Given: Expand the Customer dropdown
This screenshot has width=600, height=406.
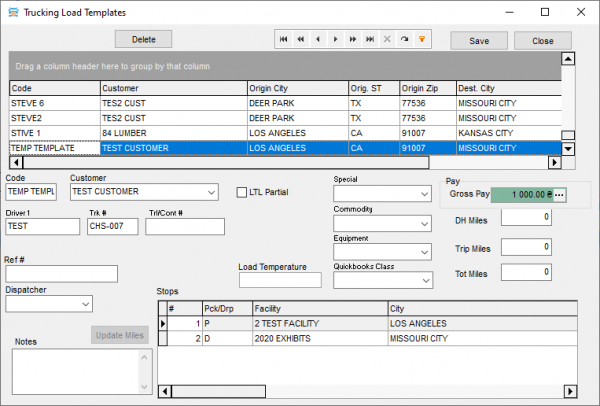Looking at the screenshot, I should point(210,192).
